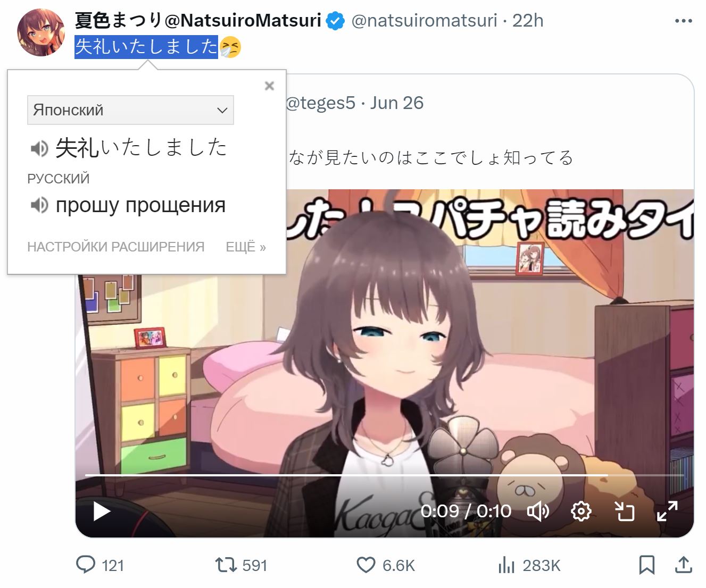706x588 pixels.
Task: Seek on the video progress bar
Action: point(385,474)
